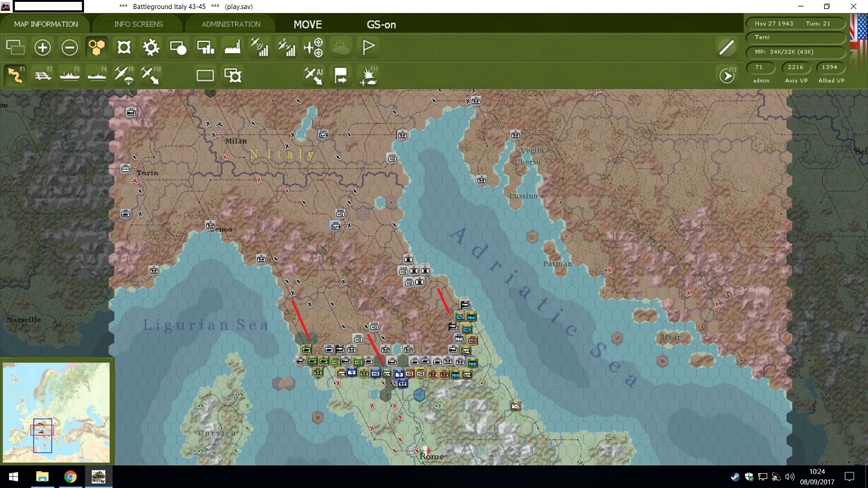This screenshot has width=868, height=488.
Task: Click the Allied VP value 1394
Action: click(831, 67)
